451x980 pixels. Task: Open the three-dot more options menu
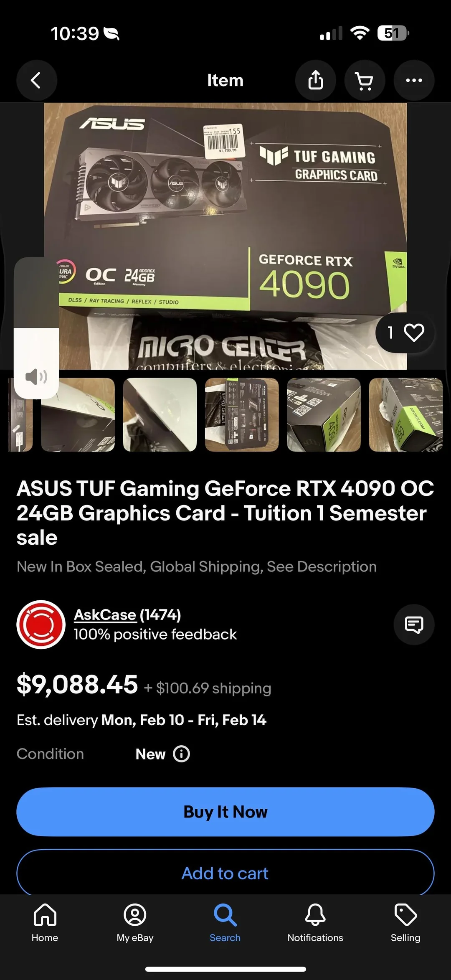tap(414, 80)
